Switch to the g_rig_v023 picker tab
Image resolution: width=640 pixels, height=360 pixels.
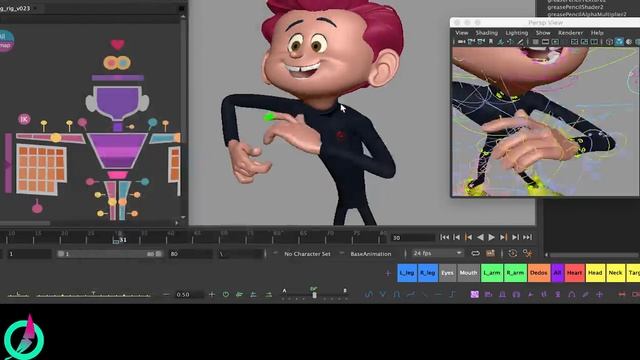coord(15,8)
